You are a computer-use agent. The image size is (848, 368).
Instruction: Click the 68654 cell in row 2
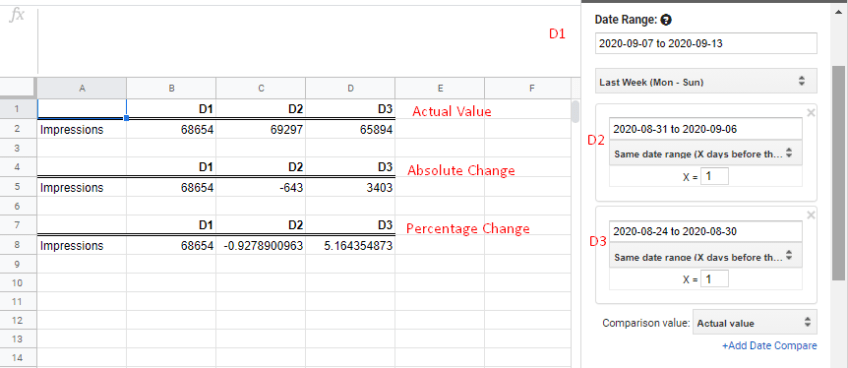point(171,130)
